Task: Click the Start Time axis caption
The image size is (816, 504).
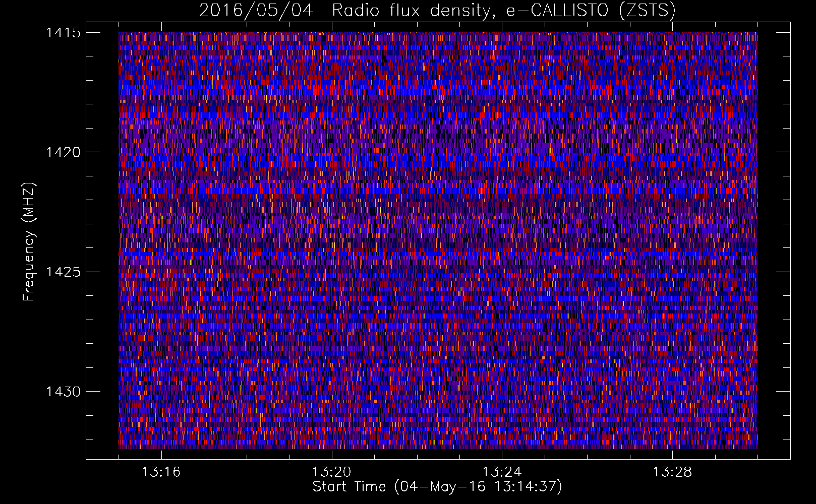Action: (x=437, y=487)
